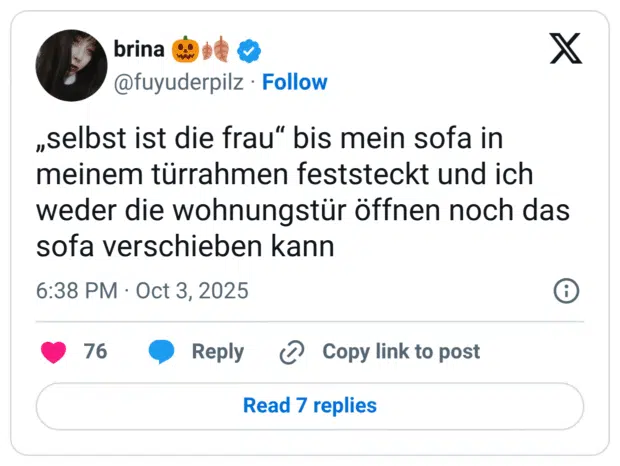Click the X logo icon
The image size is (620, 466).
pos(566,48)
